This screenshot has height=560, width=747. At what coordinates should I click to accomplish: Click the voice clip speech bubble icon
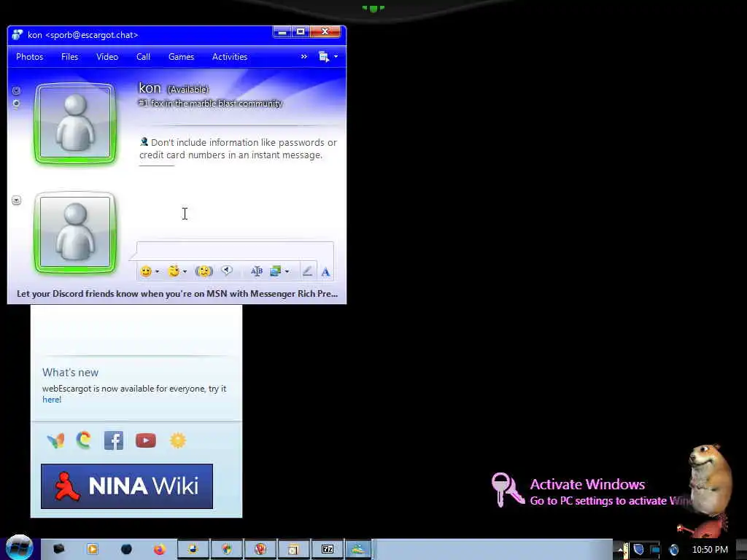click(x=227, y=271)
